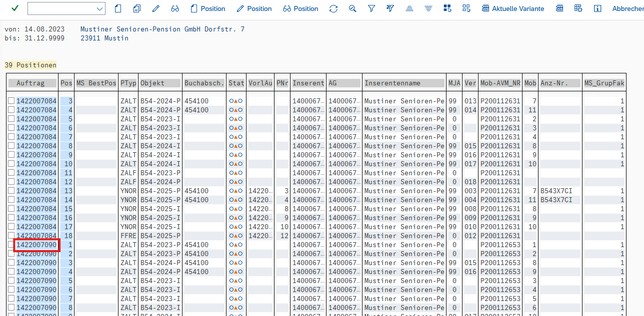This screenshot has height=316, width=644.
Task: Click the Ver column header
Action: click(x=470, y=83)
